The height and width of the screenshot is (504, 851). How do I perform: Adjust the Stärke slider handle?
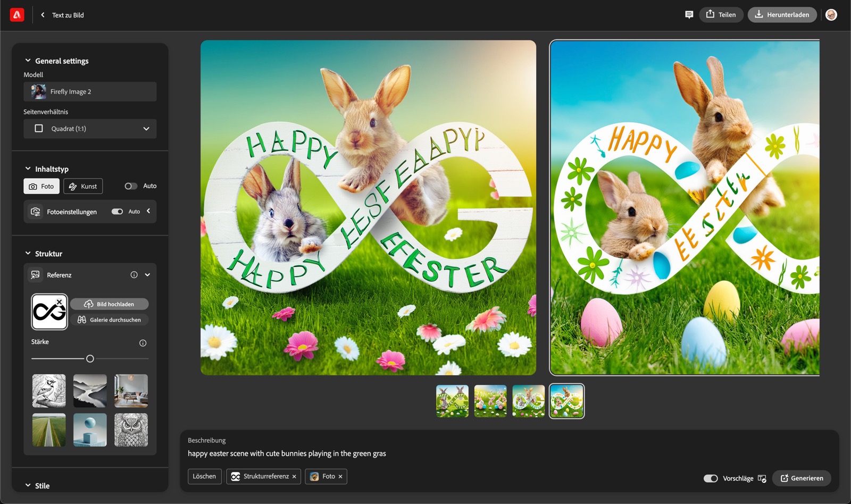point(90,359)
